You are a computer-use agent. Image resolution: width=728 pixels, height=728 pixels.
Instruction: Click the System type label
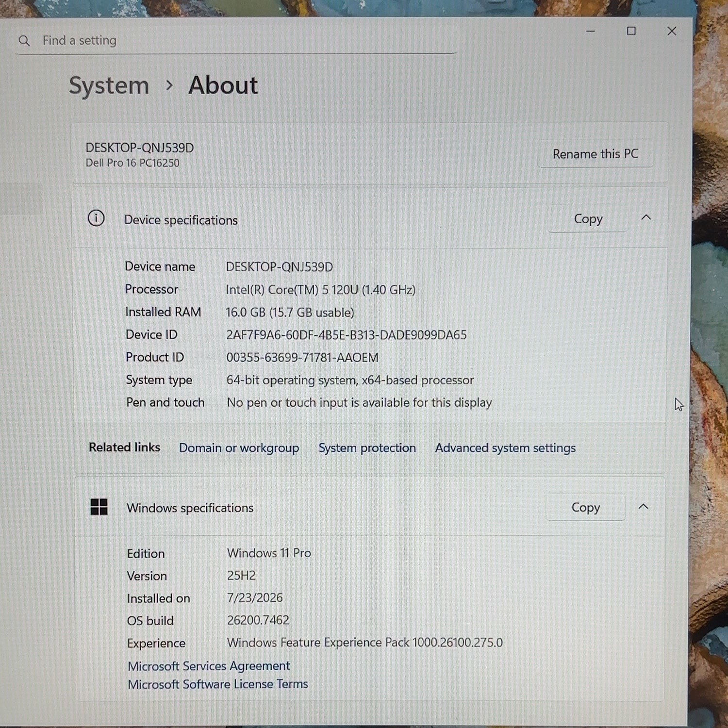(x=159, y=380)
